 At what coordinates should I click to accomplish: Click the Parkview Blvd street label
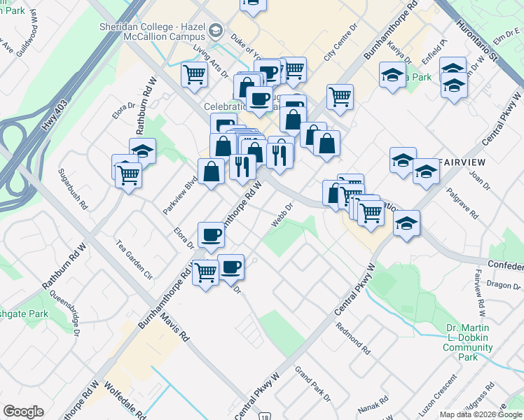pos(180,195)
